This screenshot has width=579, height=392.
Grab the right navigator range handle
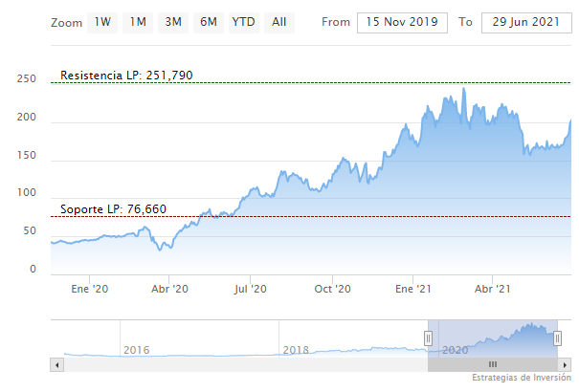pyautogui.click(x=558, y=338)
